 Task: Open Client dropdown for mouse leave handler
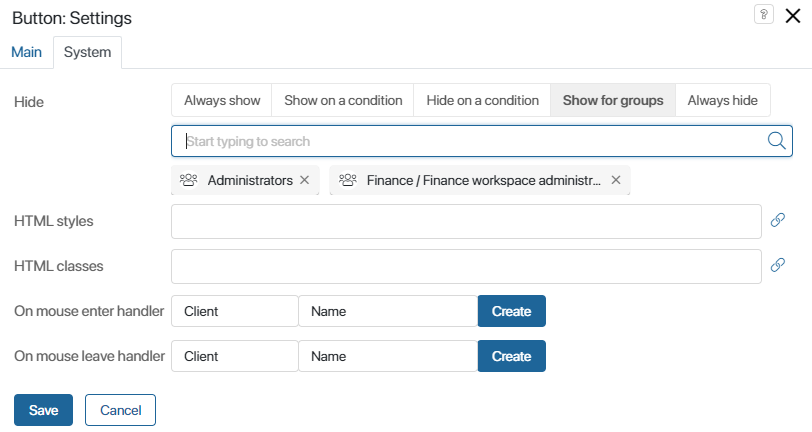pyautogui.click(x=235, y=356)
